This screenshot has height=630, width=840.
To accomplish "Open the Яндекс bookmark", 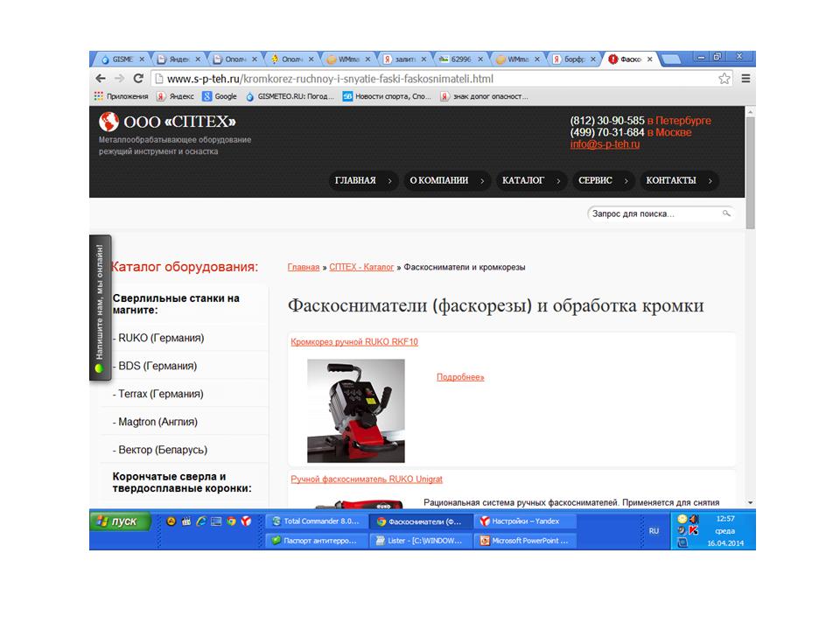I will pyautogui.click(x=175, y=96).
